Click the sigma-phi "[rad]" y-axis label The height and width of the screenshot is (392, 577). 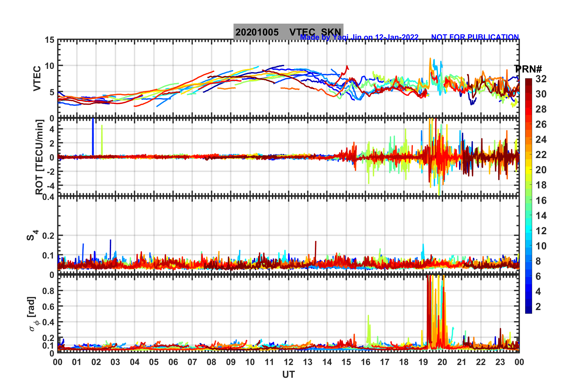pyautogui.click(x=32, y=313)
